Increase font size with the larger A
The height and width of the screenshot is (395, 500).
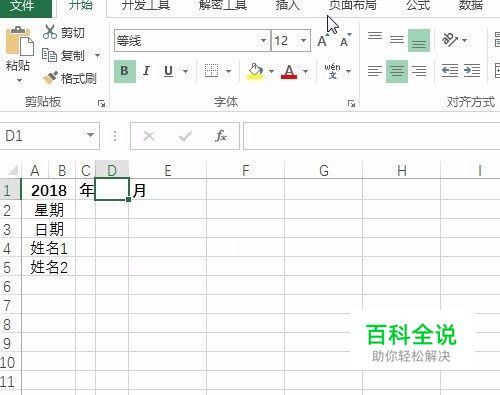point(323,41)
